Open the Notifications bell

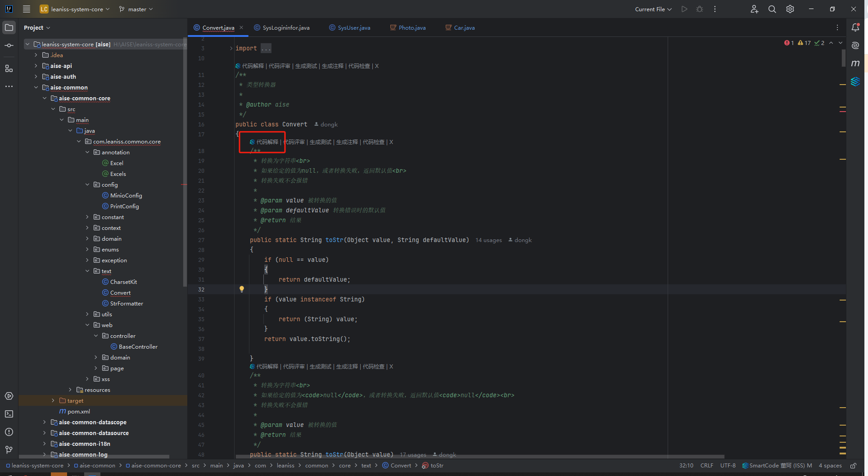[x=855, y=27]
